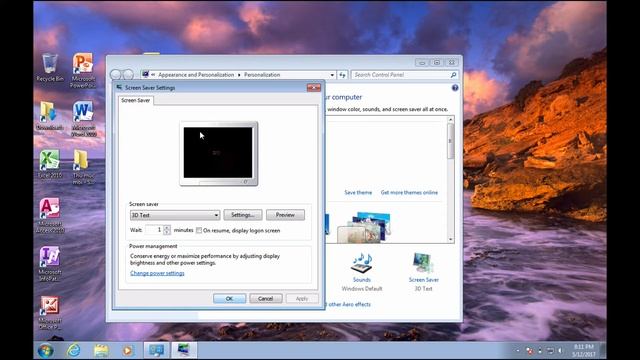This screenshot has width=640, height=360.
Task: Click Save theme link
Action: pos(358,192)
